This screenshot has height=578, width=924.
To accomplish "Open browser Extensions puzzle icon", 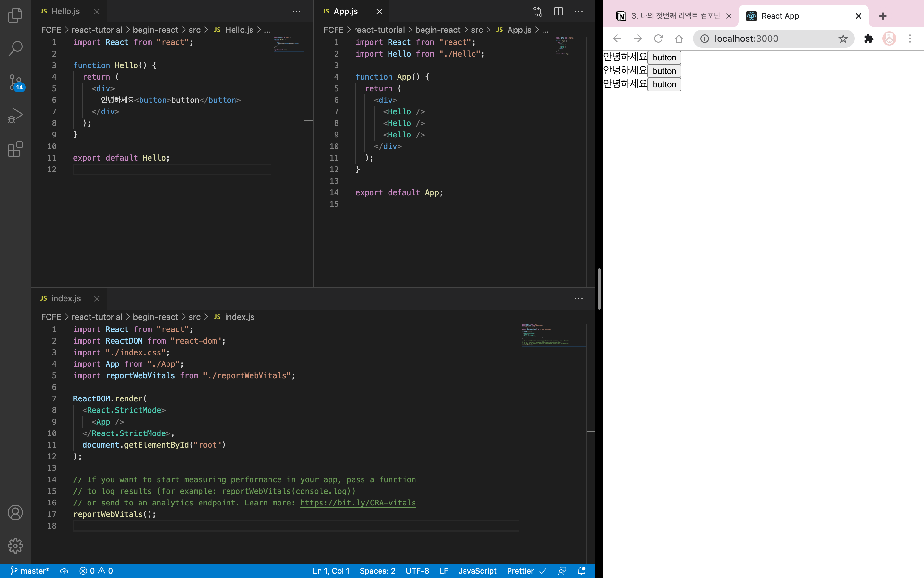I will [x=868, y=39].
